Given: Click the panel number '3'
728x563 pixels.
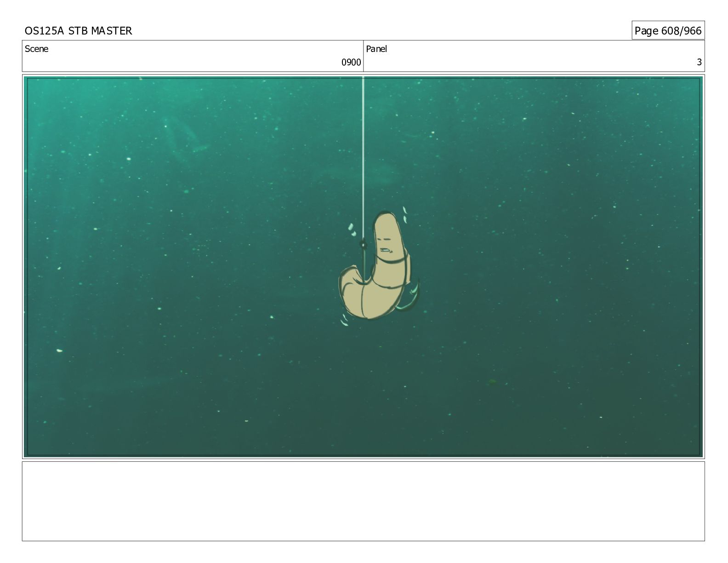Looking at the screenshot, I should [699, 63].
